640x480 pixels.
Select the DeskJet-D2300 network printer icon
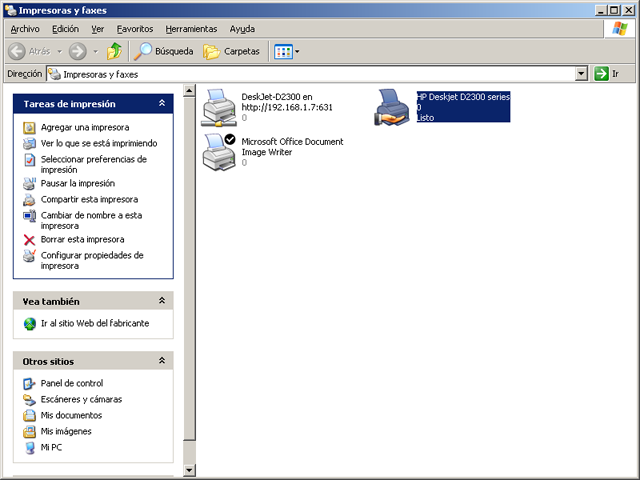coord(219,107)
